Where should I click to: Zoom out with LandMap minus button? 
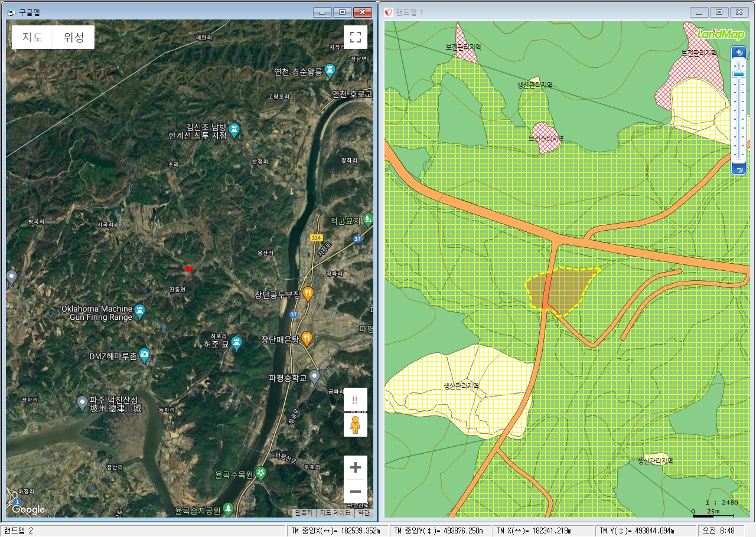pyautogui.click(x=739, y=170)
